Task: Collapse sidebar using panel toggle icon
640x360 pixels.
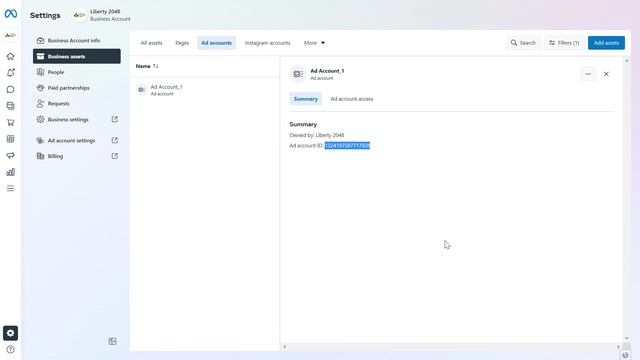Action: click(113, 341)
